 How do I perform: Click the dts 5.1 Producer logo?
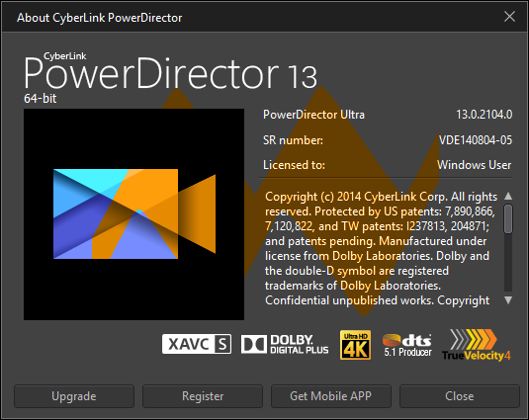point(407,346)
